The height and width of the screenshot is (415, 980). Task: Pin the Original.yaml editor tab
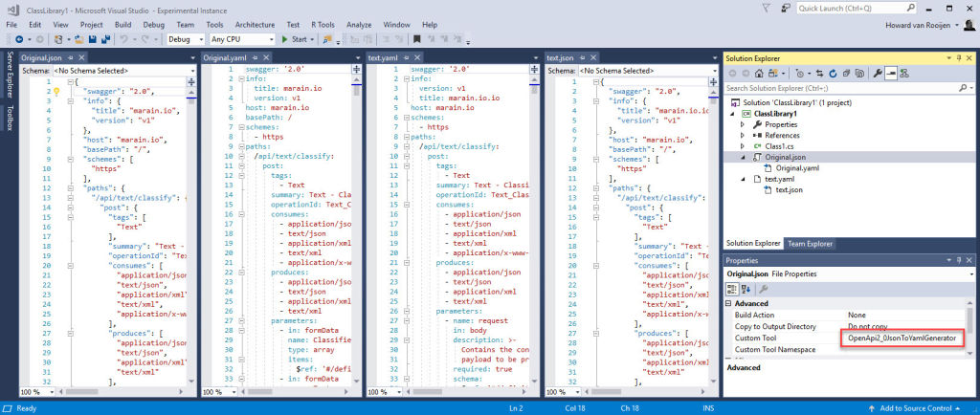pyautogui.click(x=255, y=57)
